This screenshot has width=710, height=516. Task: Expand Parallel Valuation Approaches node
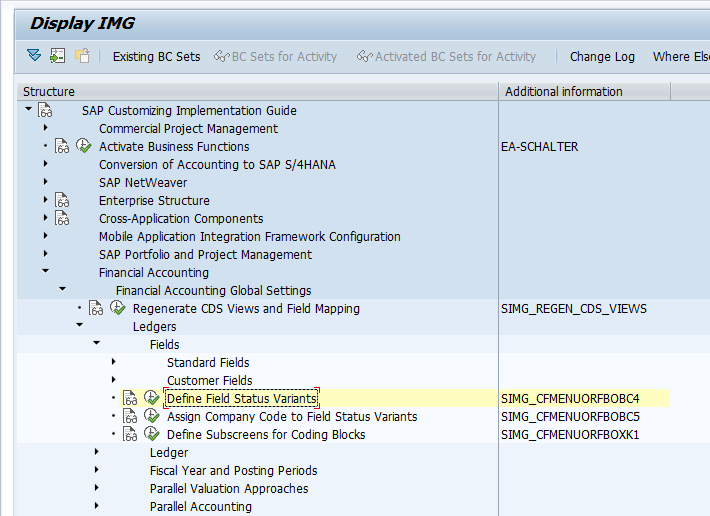pos(96,487)
